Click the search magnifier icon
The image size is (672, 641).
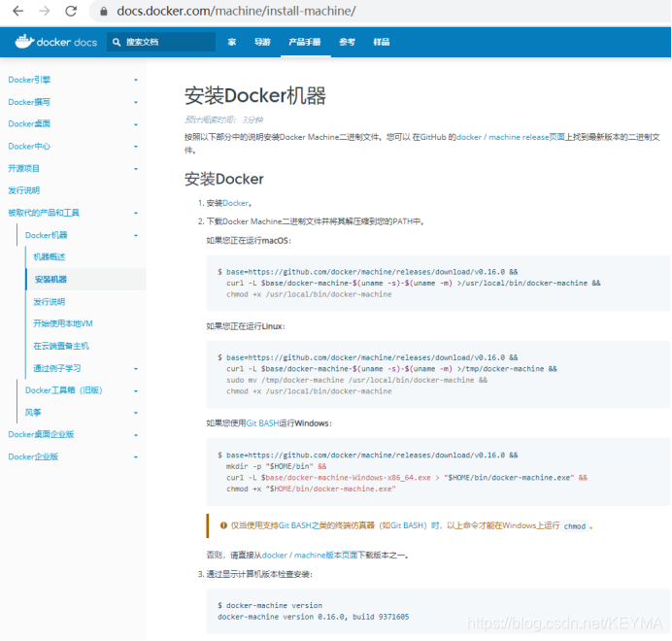point(117,42)
